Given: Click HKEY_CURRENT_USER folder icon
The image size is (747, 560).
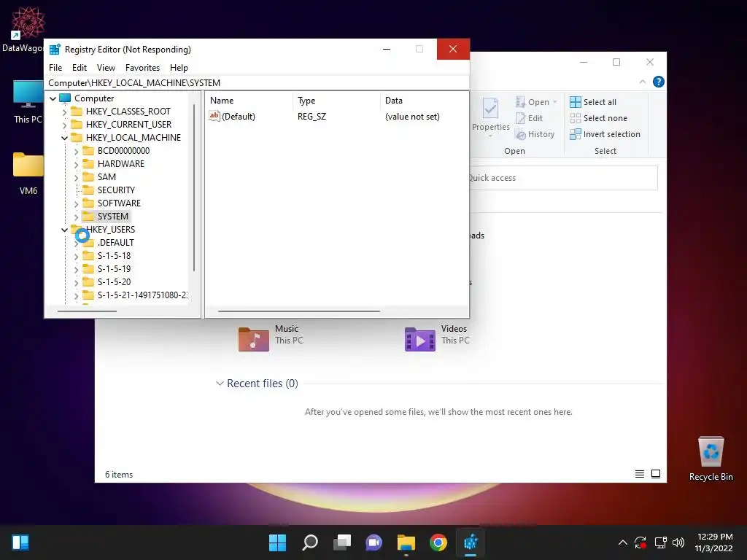Looking at the screenshot, I should point(76,124).
